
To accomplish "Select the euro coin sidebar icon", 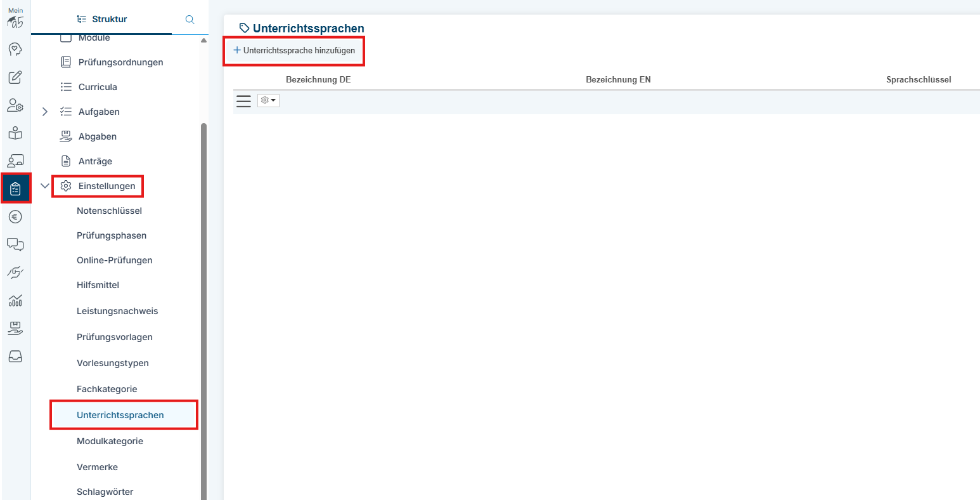I will coord(15,217).
